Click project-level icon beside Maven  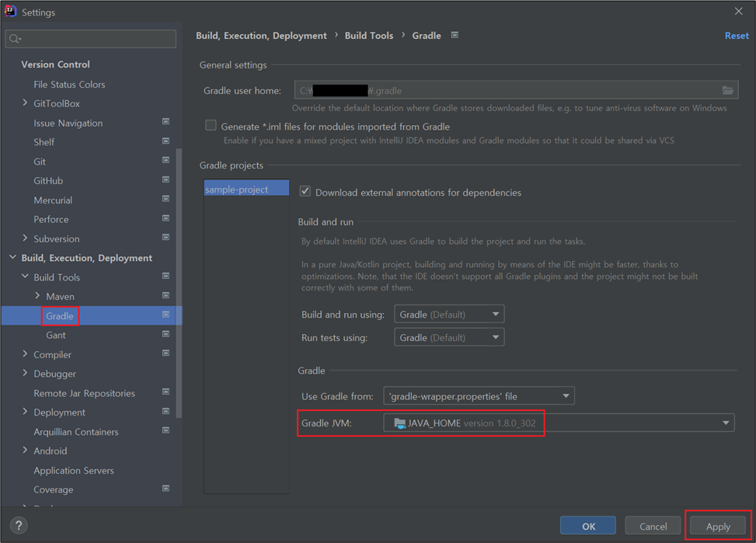click(x=165, y=295)
